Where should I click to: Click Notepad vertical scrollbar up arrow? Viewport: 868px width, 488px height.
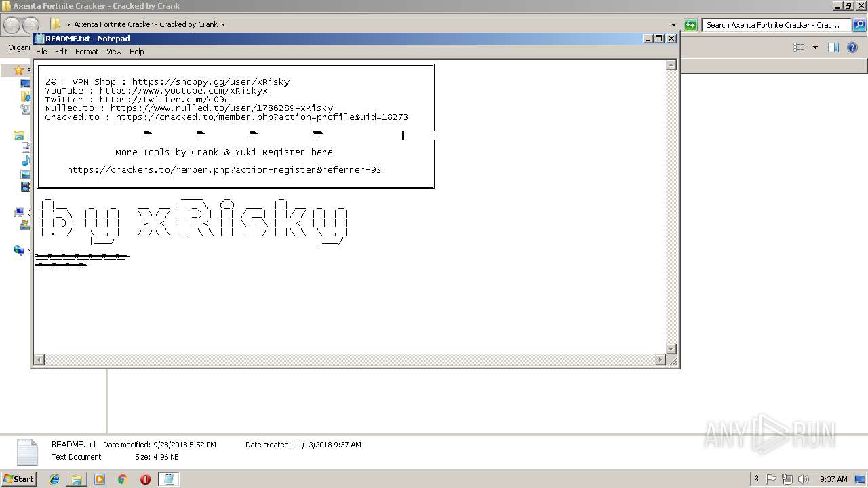tap(671, 65)
